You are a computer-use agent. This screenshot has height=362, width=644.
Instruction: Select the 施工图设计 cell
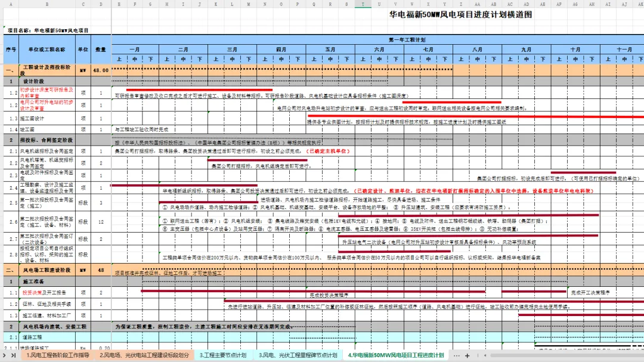click(47, 118)
